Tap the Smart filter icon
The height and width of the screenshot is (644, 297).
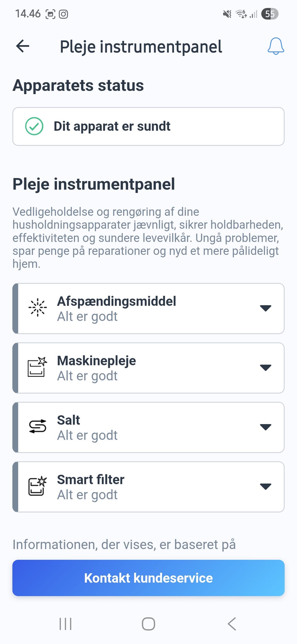point(37,486)
